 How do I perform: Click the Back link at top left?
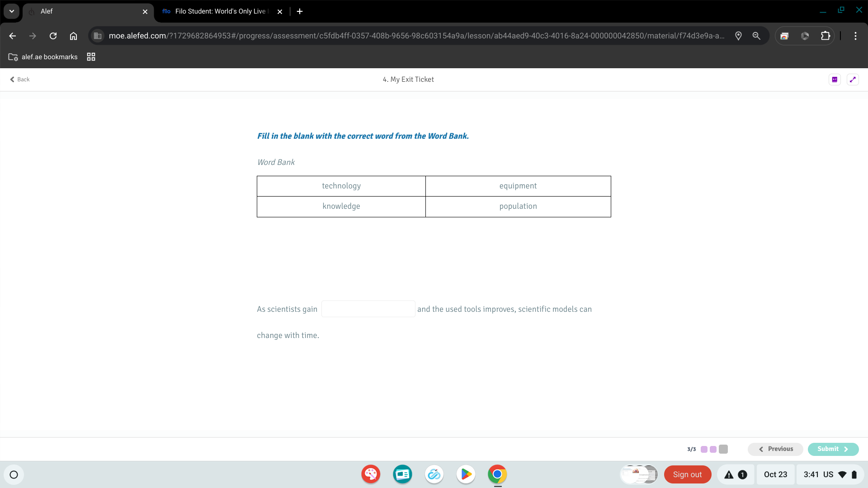tap(20, 80)
